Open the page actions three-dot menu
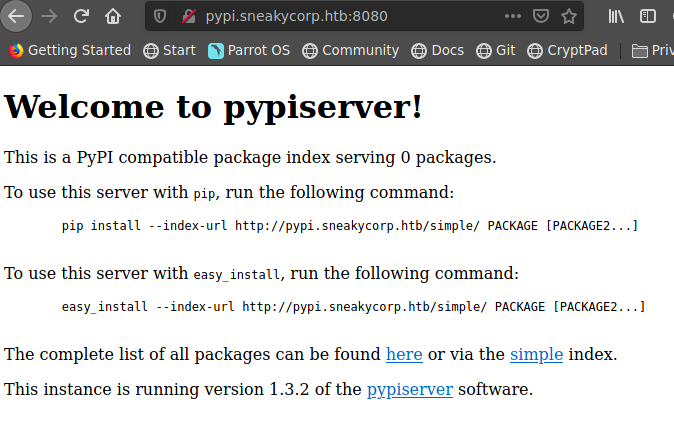 512,16
